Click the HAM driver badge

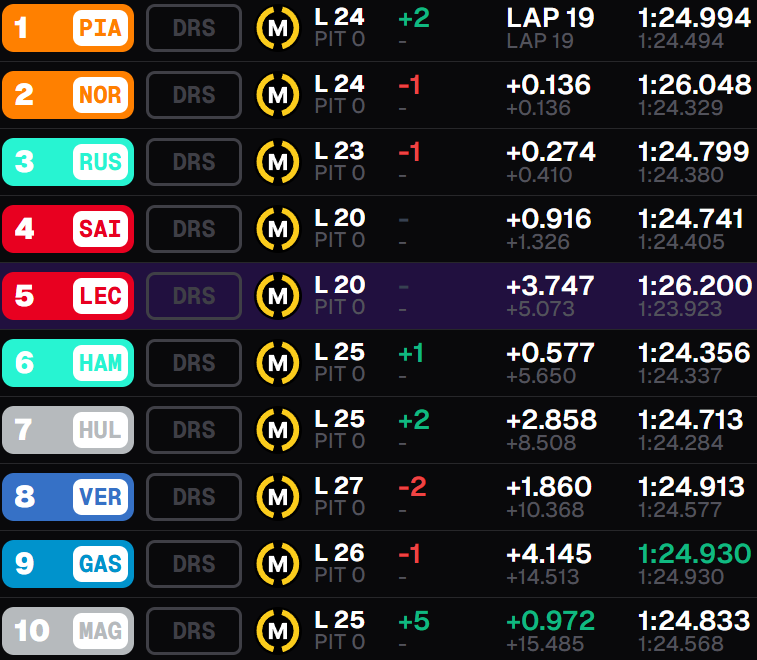click(101, 363)
